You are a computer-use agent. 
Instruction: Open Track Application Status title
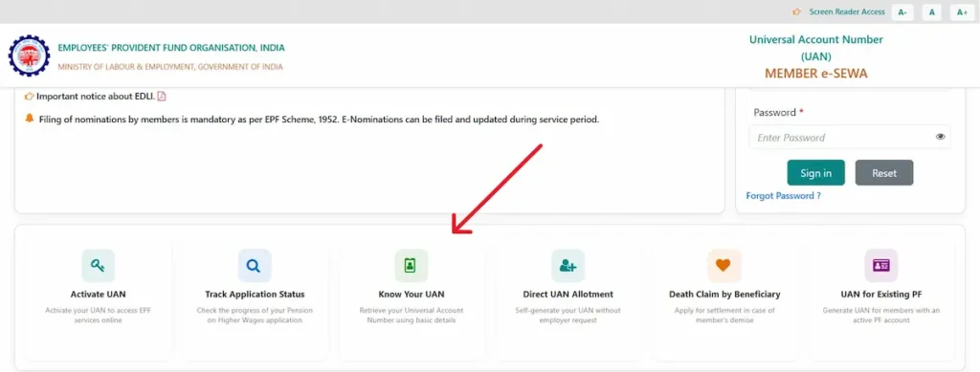pos(255,294)
